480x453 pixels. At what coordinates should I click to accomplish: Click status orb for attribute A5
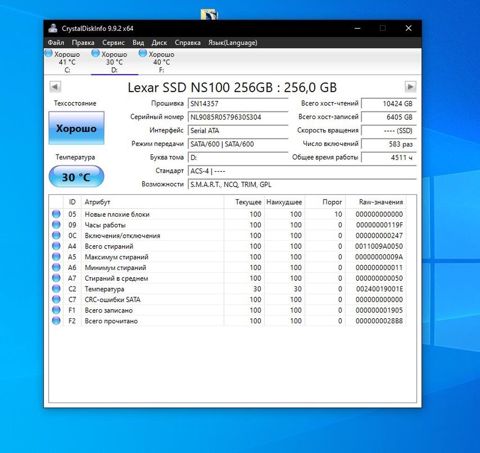click(x=56, y=257)
